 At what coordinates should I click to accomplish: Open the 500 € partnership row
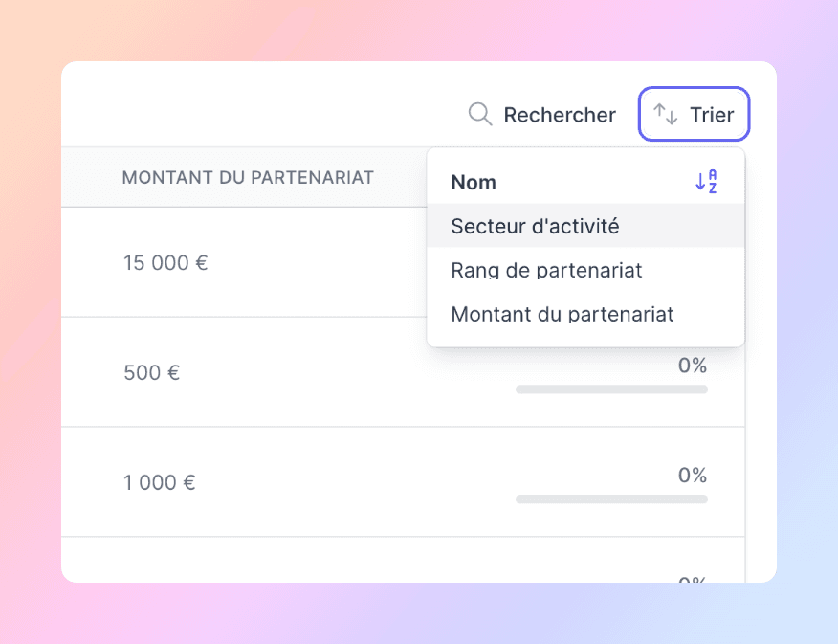click(x=403, y=372)
